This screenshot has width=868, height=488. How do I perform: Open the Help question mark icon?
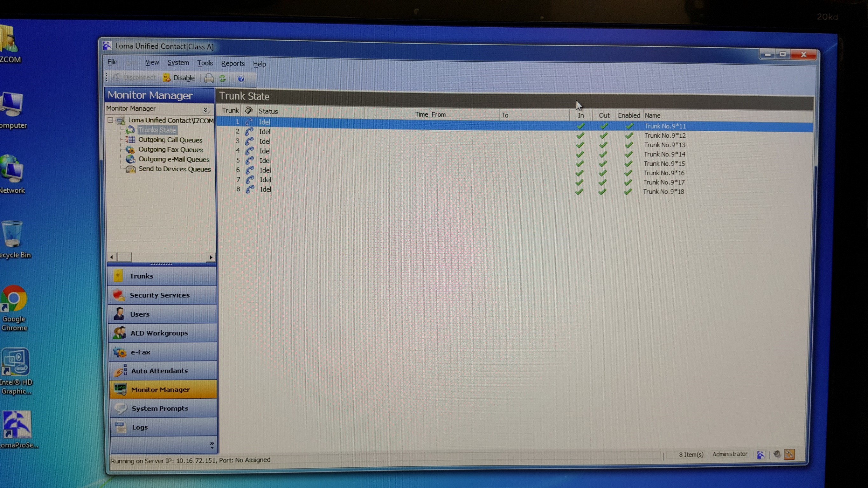pyautogui.click(x=241, y=79)
